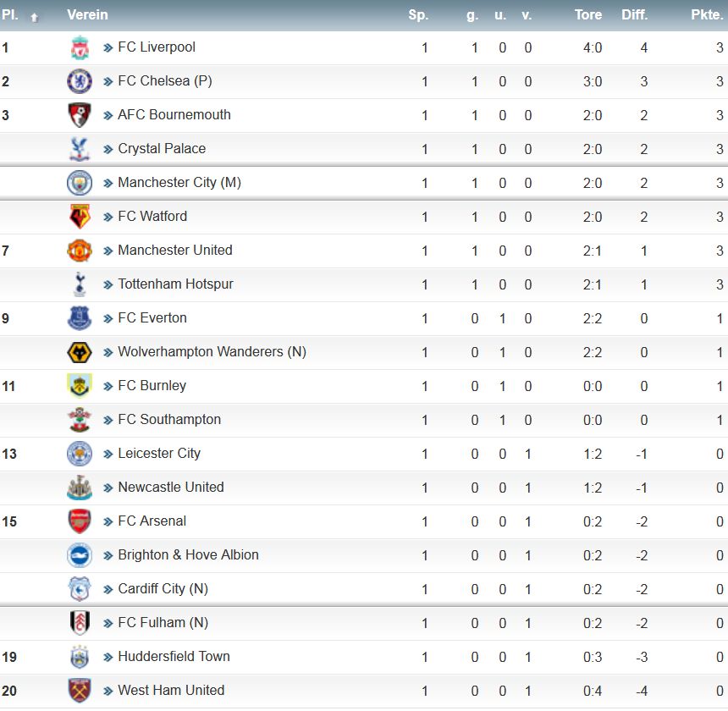Open the Manchester United crest
728x711 pixels.
pyautogui.click(x=80, y=251)
